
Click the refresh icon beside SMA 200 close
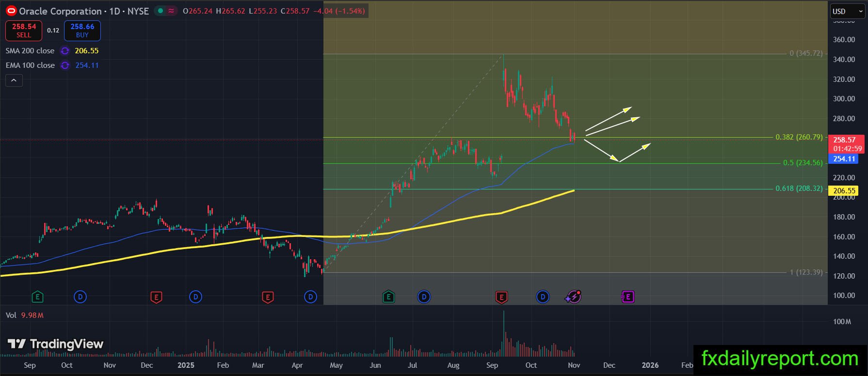[x=65, y=51]
